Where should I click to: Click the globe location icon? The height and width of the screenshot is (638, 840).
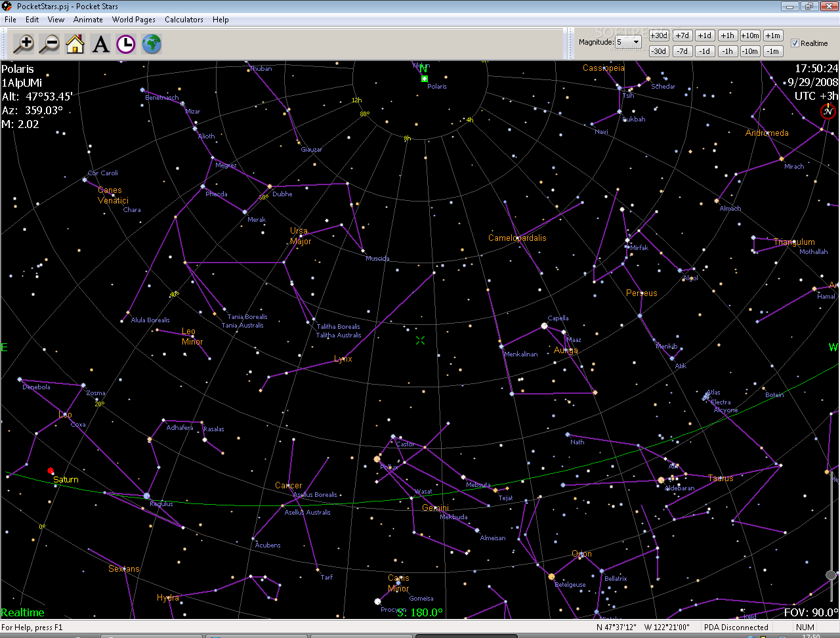click(x=152, y=44)
